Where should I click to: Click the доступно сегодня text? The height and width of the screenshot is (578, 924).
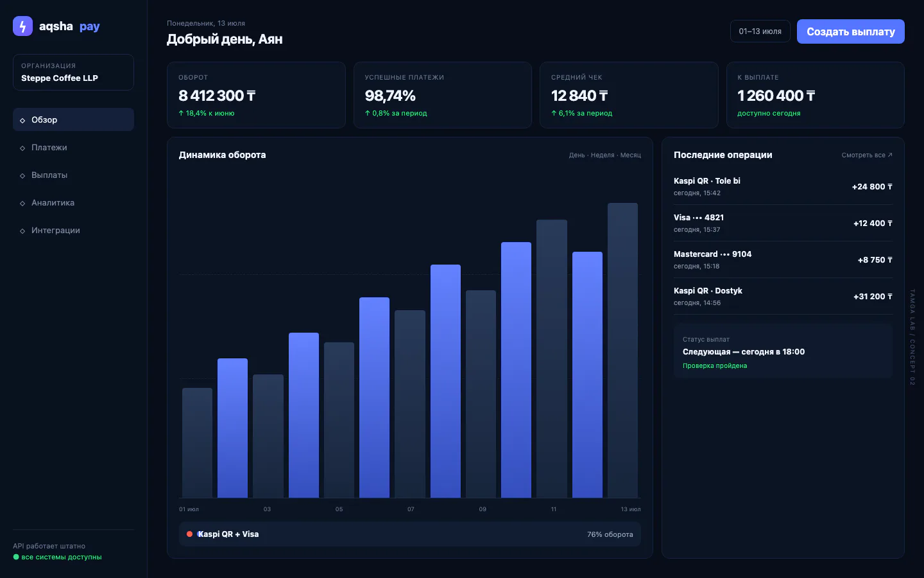click(769, 113)
